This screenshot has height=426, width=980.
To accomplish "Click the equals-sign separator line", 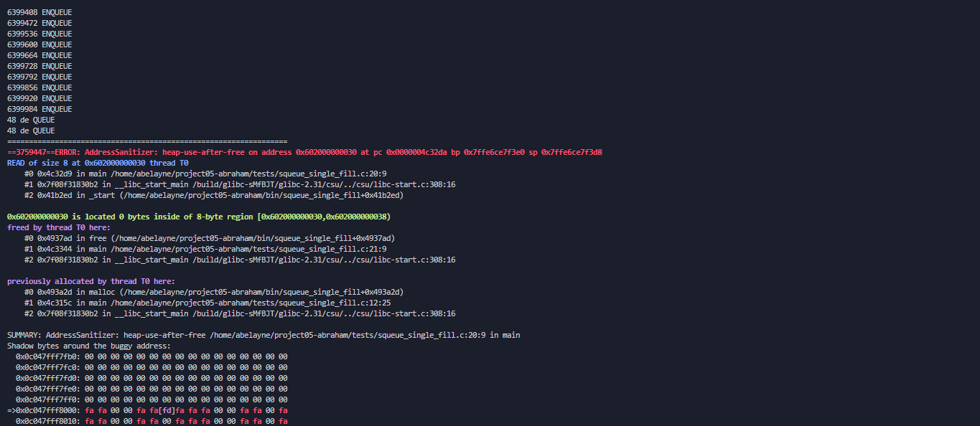I will 147,141.
